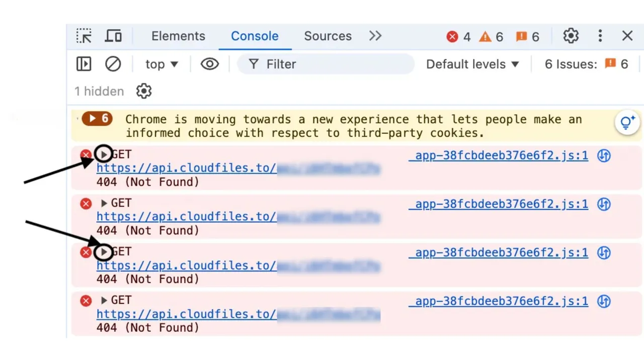Viewport: 644px width, 362px height.
Task: Expand the grouped third-party cookies message
Action: pos(97,119)
